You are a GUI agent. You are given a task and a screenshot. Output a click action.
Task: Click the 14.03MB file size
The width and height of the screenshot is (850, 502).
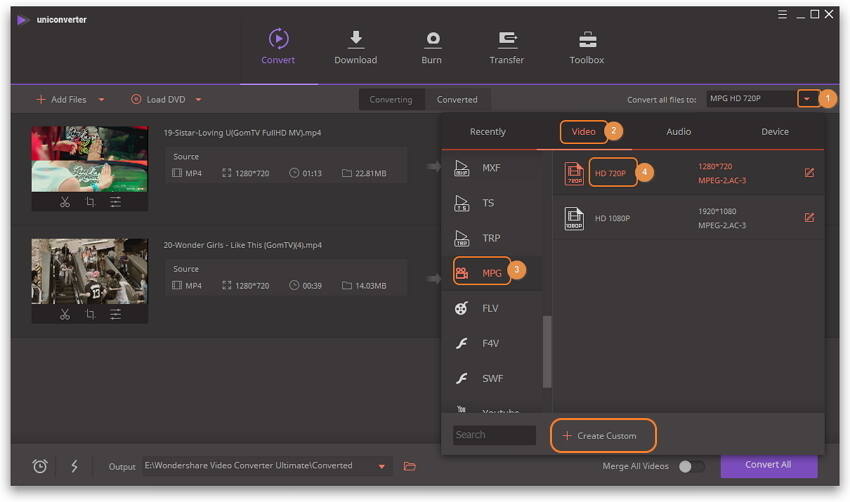click(371, 286)
